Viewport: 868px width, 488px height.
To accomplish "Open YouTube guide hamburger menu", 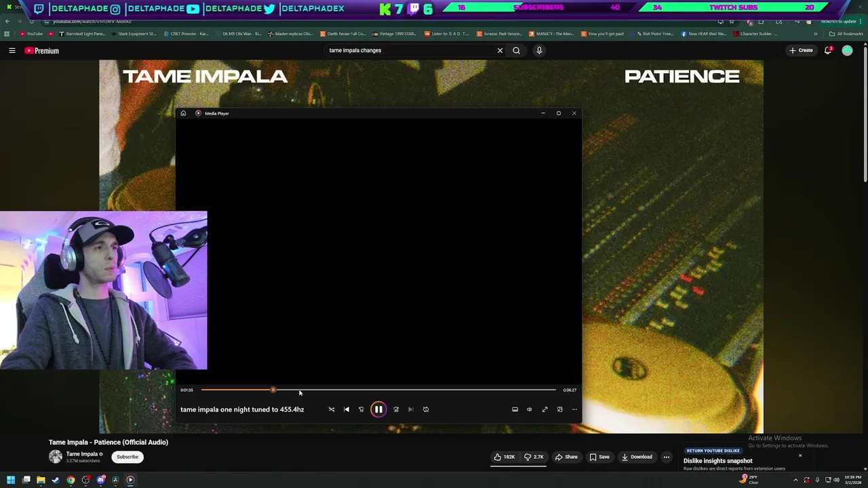I will click(x=12, y=50).
